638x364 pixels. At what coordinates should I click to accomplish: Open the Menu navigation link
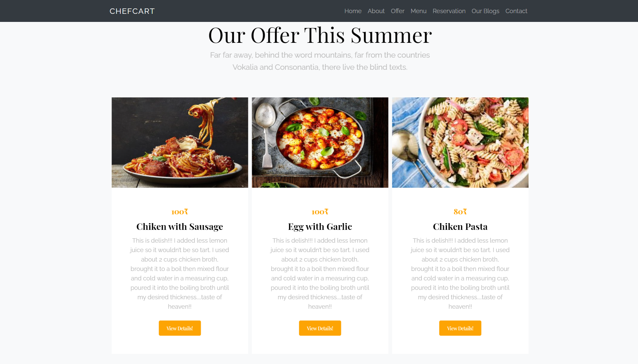[419, 11]
